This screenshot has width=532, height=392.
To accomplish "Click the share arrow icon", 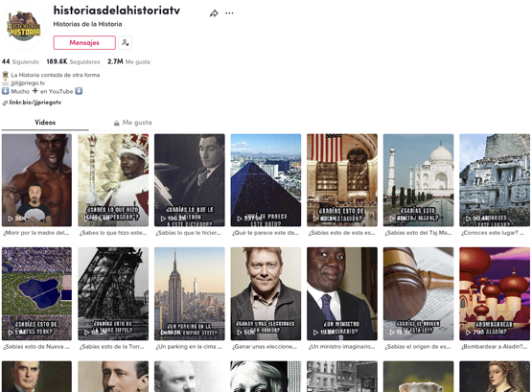I will click(x=214, y=13).
